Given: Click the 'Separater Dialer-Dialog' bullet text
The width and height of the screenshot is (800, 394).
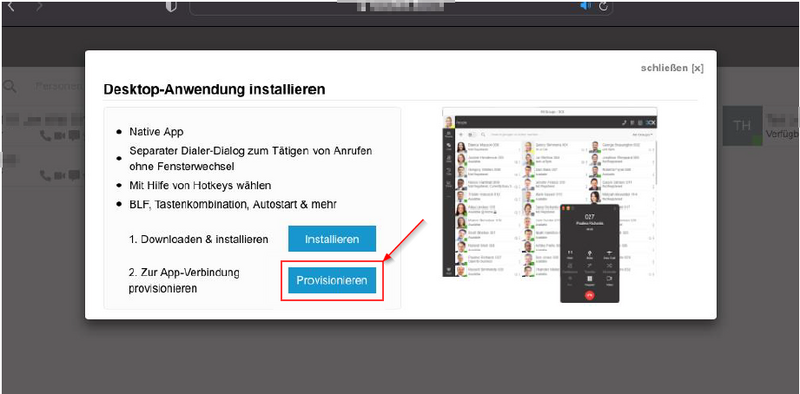Looking at the screenshot, I should (251, 158).
